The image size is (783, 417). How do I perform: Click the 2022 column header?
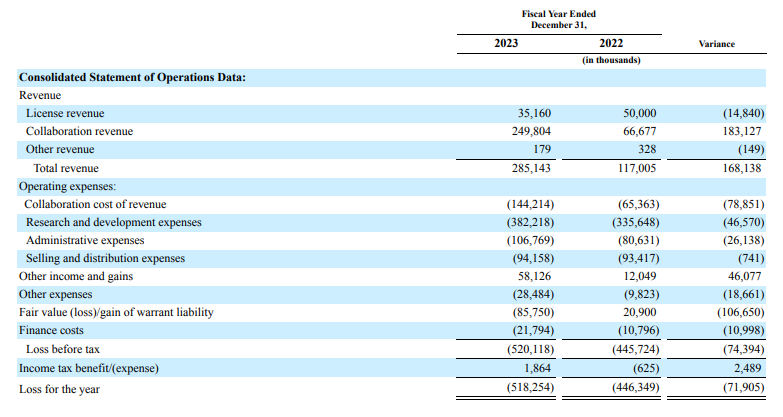611,43
